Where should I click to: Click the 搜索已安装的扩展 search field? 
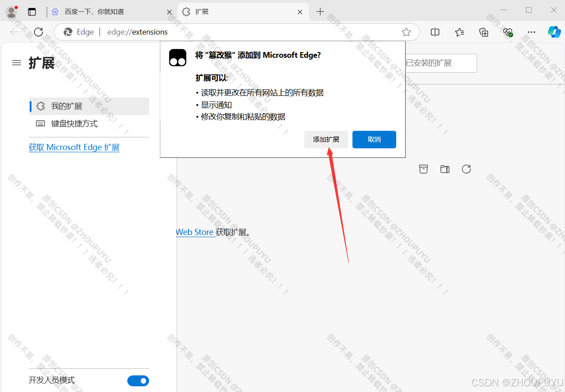tap(441, 63)
